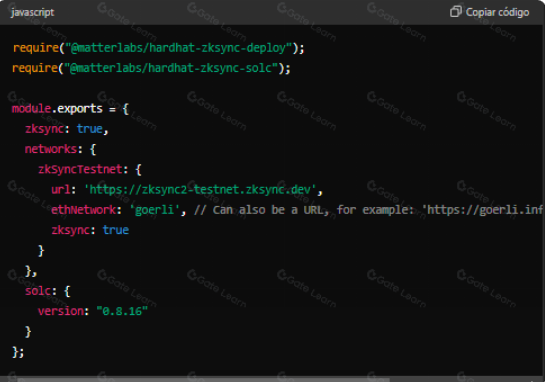This screenshot has height=382, width=545.
Task: Click the final '};' closing line
Action: click(18, 352)
